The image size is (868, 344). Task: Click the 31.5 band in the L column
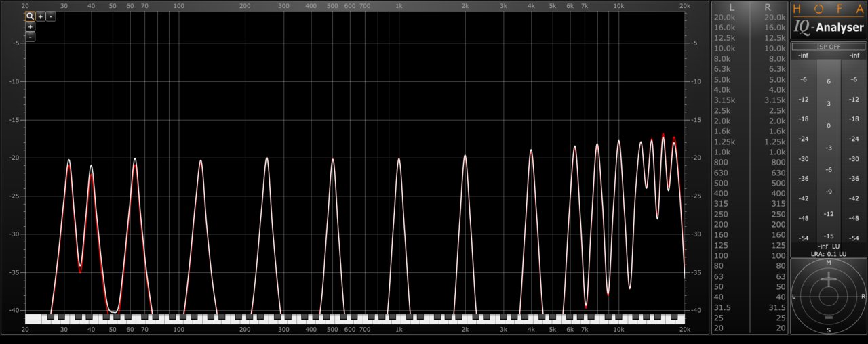click(x=722, y=307)
